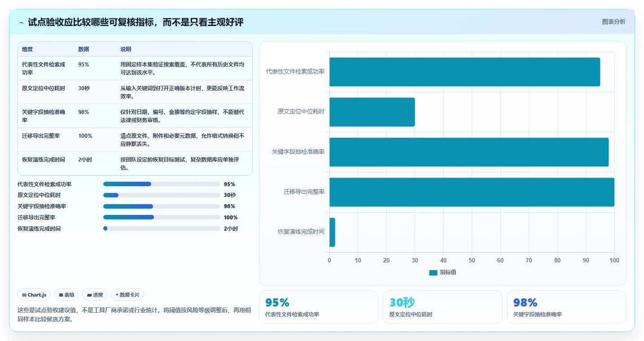Screen dimensions: 644x341
Task: Toggle the 指标值 legend label under the chart
Action: point(448,272)
